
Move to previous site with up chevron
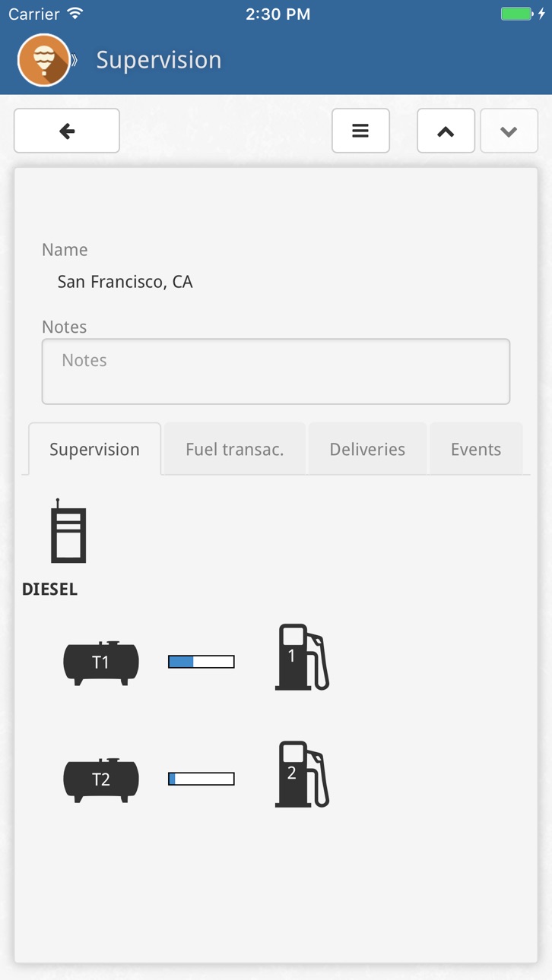[x=446, y=131]
